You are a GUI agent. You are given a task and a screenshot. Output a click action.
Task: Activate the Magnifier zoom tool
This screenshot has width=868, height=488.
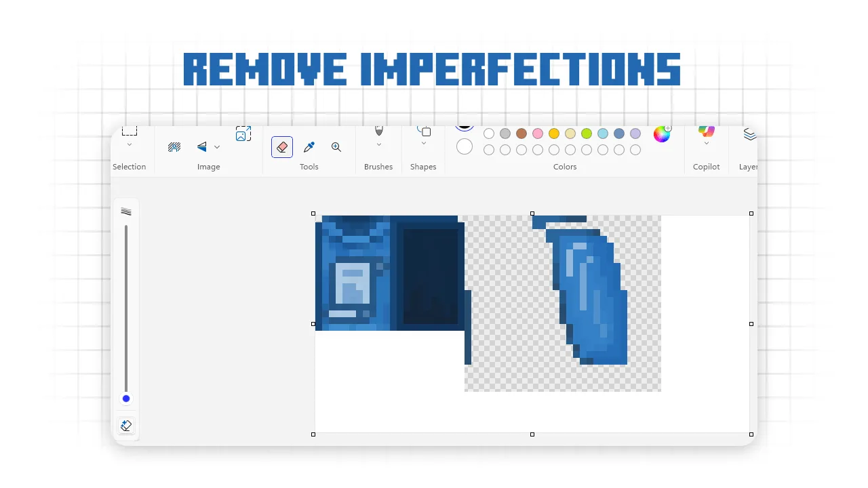pos(336,147)
